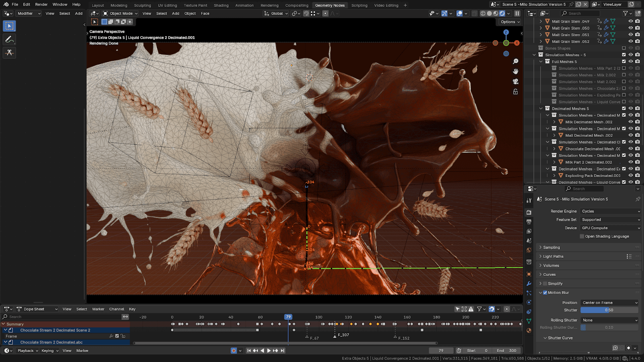Open the Render Engine Cycles dropdown
644x362 pixels.
[x=610, y=211]
